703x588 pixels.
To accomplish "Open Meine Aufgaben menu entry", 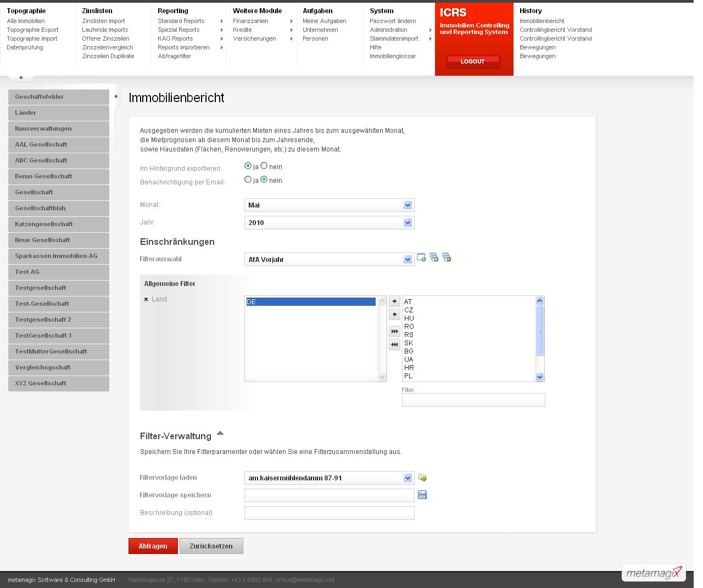I will tap(324, 21).
